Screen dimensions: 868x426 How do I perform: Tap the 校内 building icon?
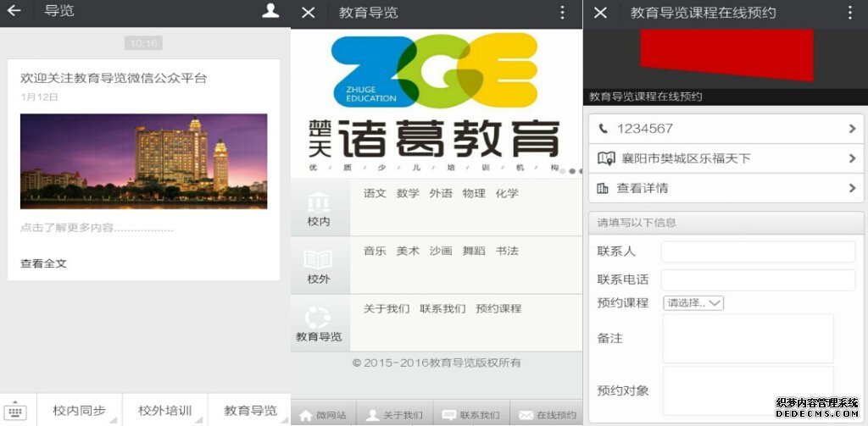tap(319, 202)
